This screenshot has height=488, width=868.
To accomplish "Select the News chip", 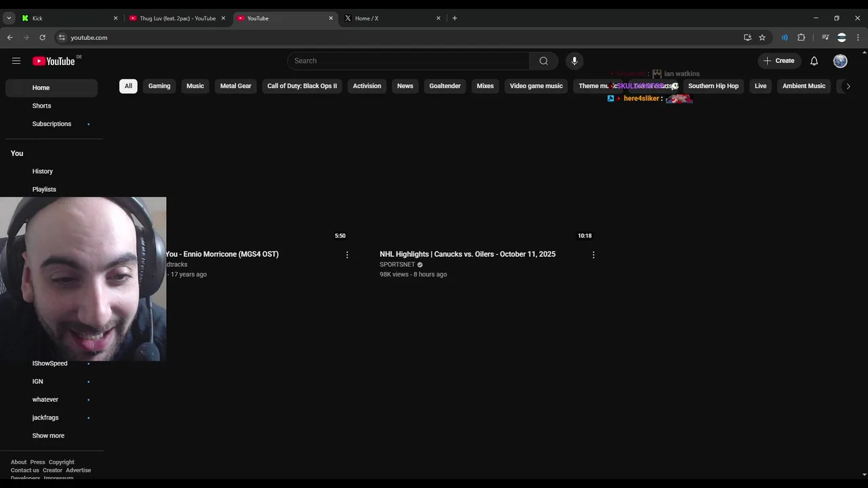I will point(405,86).
